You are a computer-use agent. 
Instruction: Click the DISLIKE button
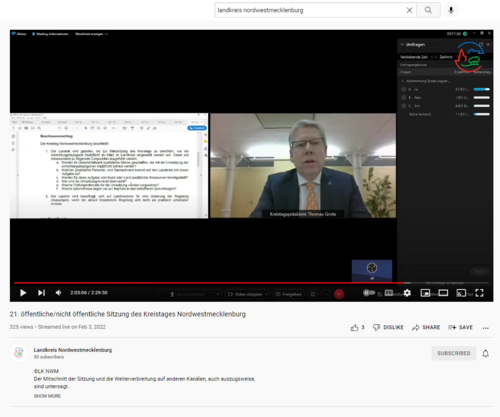point(388,328)
